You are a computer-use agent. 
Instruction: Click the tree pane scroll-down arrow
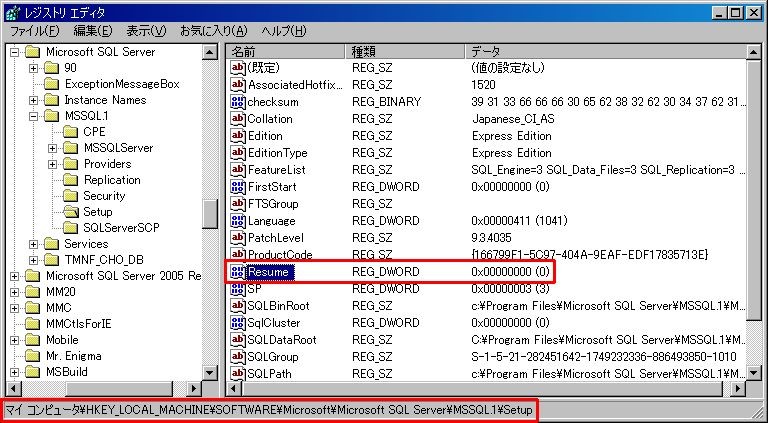tap(210, 374)
